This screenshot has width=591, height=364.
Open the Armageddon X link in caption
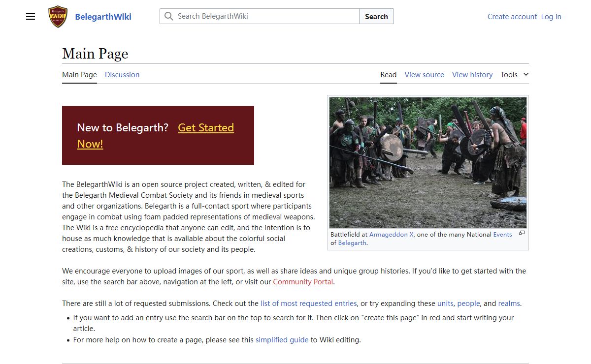click(x=392, y=235)
